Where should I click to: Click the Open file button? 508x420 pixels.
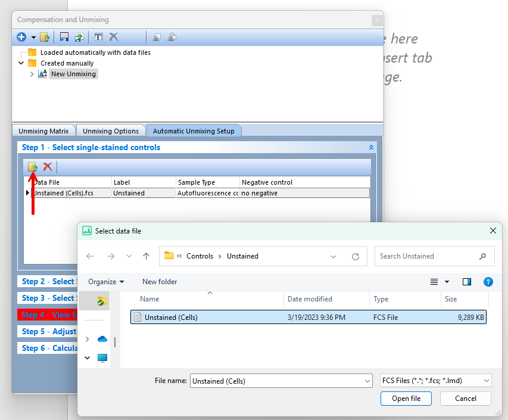coord(406,399)
